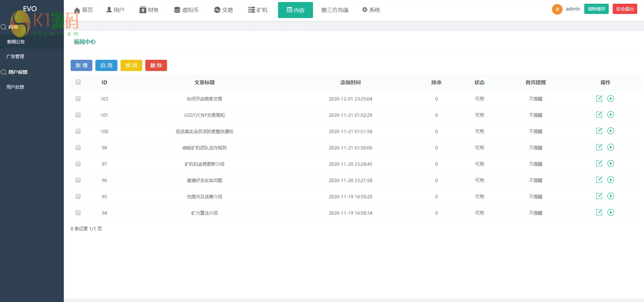Click the play-circle icon for article 95
Image resolution: width=644 pixels, height=302 pixels.
pos(610,196)
